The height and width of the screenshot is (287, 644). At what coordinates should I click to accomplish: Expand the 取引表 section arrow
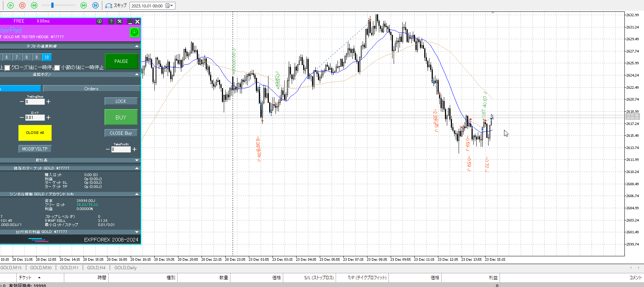137,160
